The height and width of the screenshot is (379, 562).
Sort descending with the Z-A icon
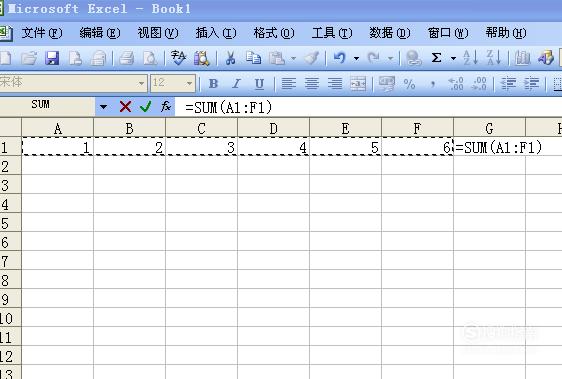494,58
